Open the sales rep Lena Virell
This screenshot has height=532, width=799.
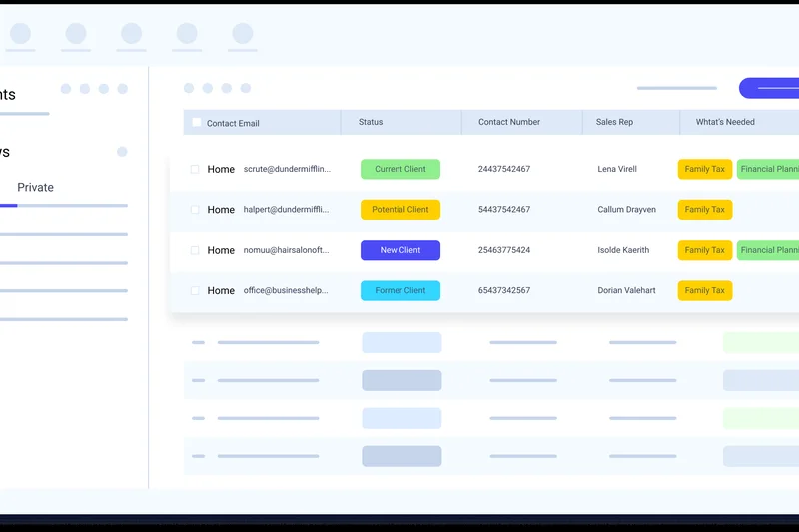coord(617,170)
